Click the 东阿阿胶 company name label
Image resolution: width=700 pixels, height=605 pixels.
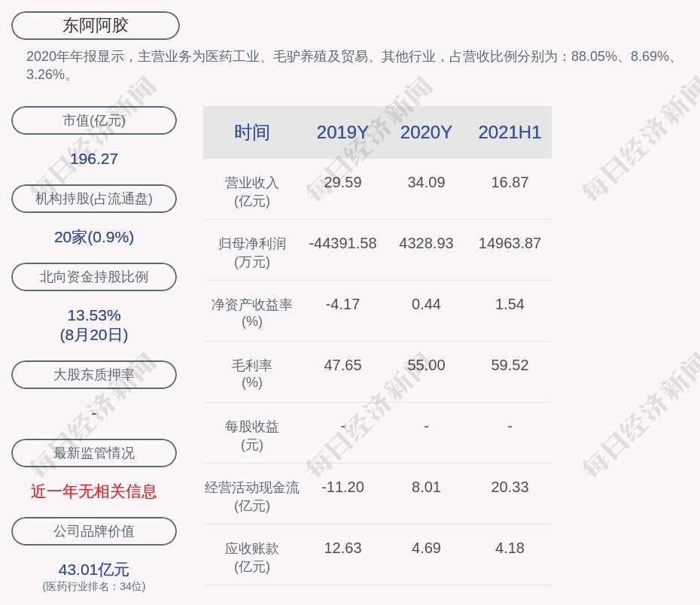coord(95,26)
